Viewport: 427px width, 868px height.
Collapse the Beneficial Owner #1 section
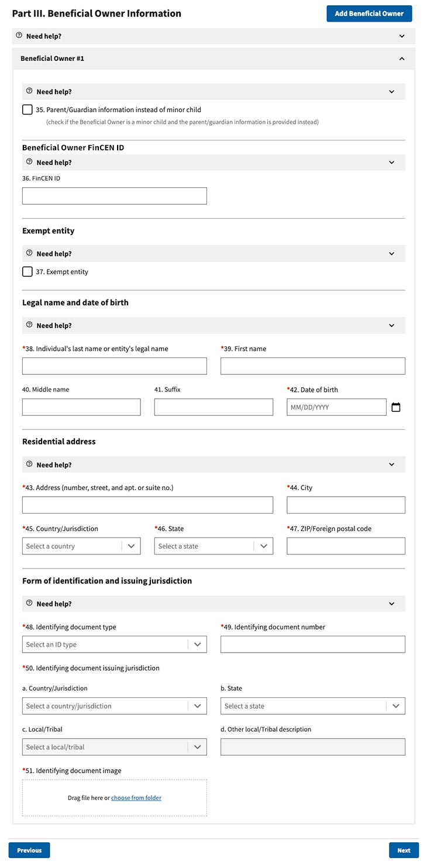coord(401,58)
